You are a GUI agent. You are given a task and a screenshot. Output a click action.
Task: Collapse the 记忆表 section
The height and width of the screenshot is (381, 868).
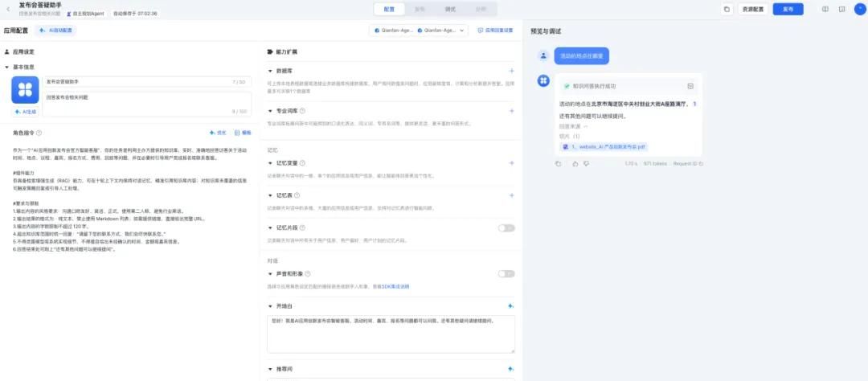[x=270, y=195]
